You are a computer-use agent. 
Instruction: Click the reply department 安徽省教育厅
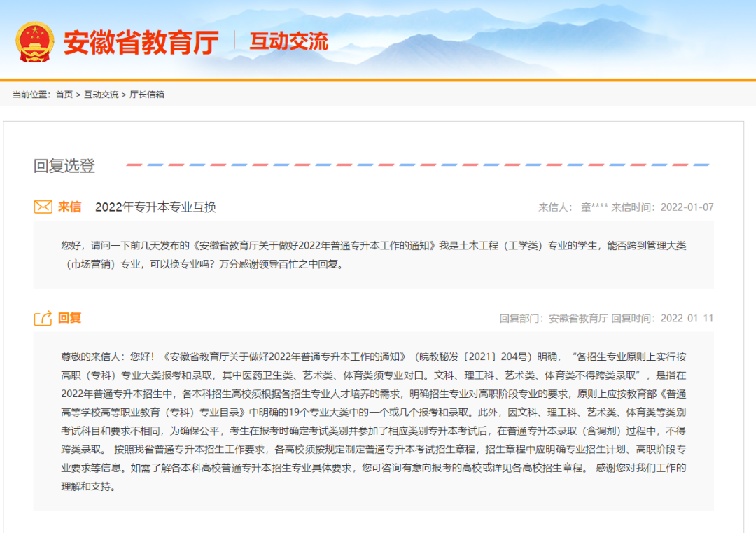[578, 318]
